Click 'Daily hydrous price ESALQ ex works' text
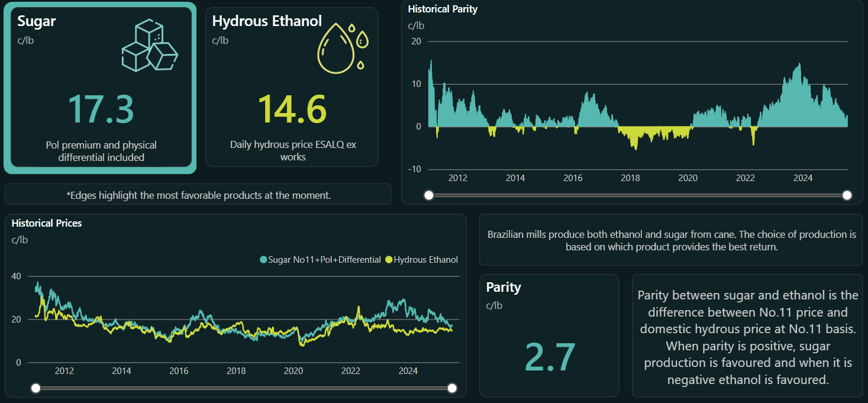Viewport: 868px width, 403px height. pos(293,151)
